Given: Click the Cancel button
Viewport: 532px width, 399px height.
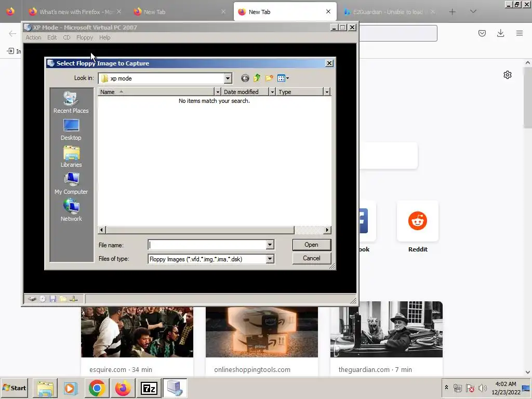Looking at the screenshot, I should pos(312,258).
